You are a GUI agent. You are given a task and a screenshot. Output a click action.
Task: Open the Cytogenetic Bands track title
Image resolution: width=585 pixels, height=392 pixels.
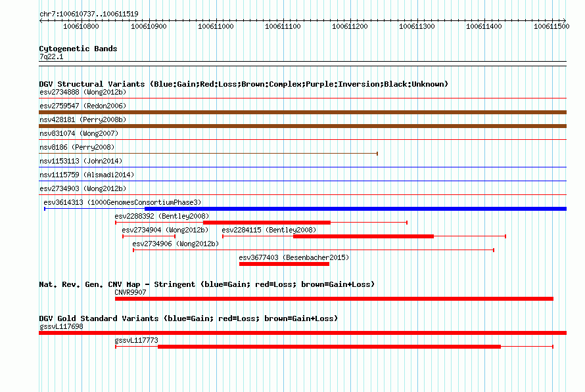(x=78, y=49)
